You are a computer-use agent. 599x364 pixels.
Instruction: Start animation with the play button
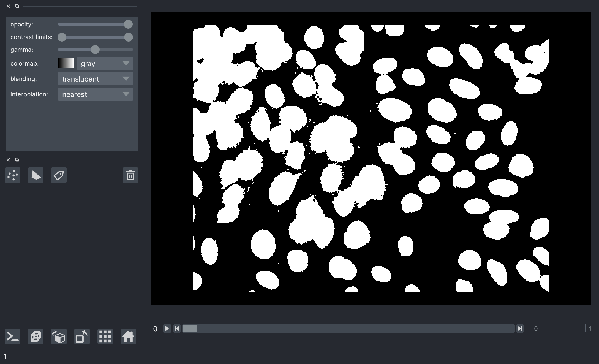(167, 328)
